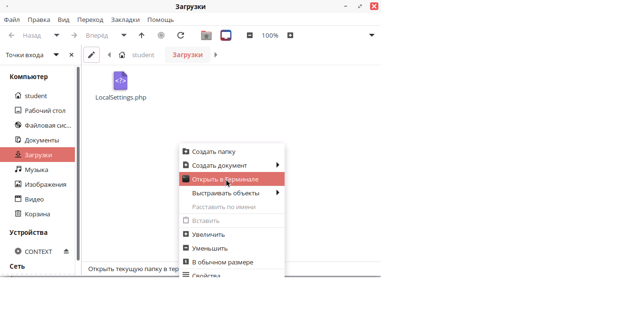Open Корзина in the sidebar
Image resolution: width=644 pixels, height=323 pixels.
pyautogui.click(x=37, y=214)
